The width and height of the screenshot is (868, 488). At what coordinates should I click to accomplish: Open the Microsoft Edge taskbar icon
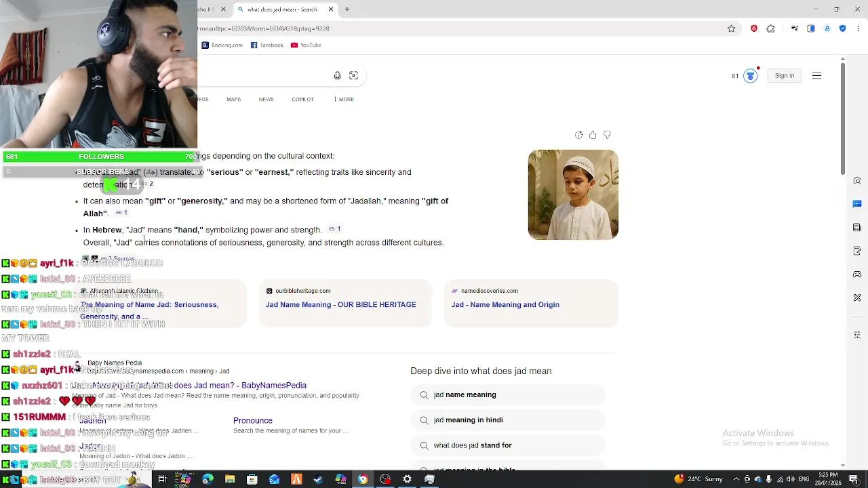click(x=208, y=479)
